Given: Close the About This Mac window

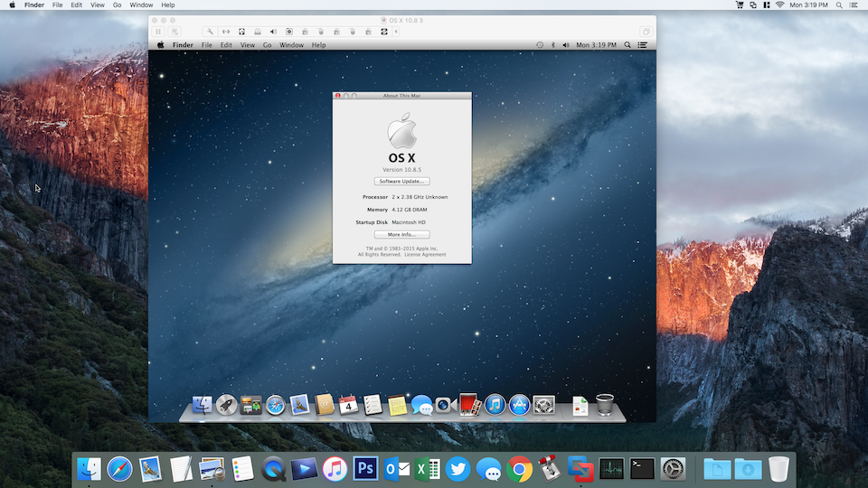Looking at the screenshot, I should 337,96.
